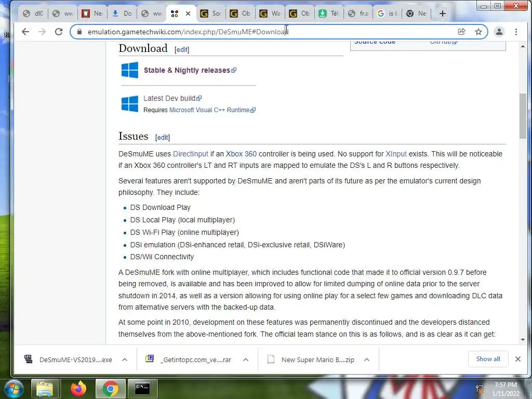Screen dimensions: 532x399
Task: Click the forward navigation arrow
Action: coord(42,32)
